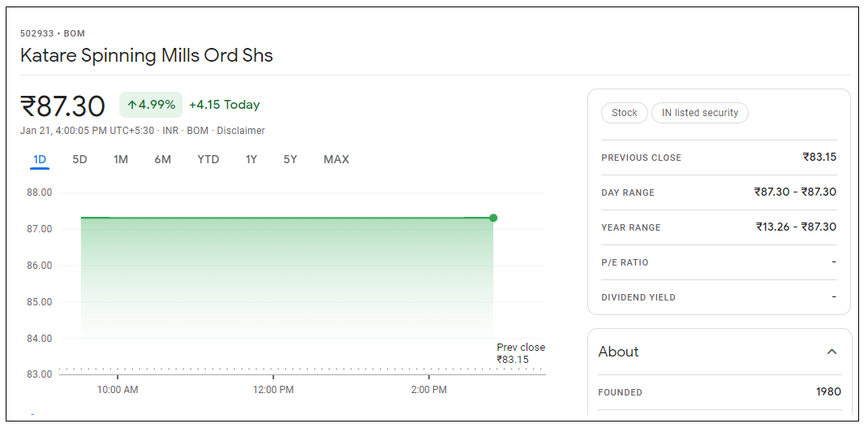
Task: Click the P/E RATIO label
Action: (625, 263)
